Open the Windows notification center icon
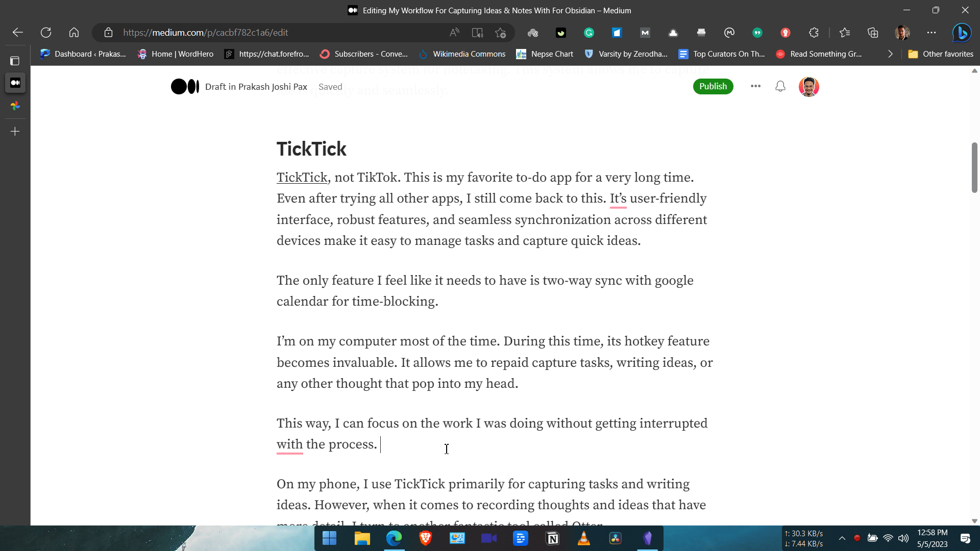The image size is (980, 551). click(x=965, y=538)
